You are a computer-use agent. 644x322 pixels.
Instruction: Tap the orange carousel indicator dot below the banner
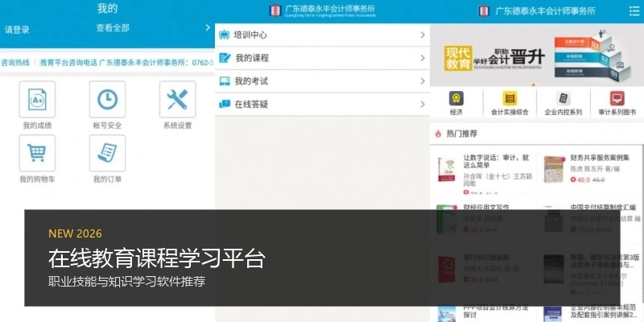tap(534, 85)
